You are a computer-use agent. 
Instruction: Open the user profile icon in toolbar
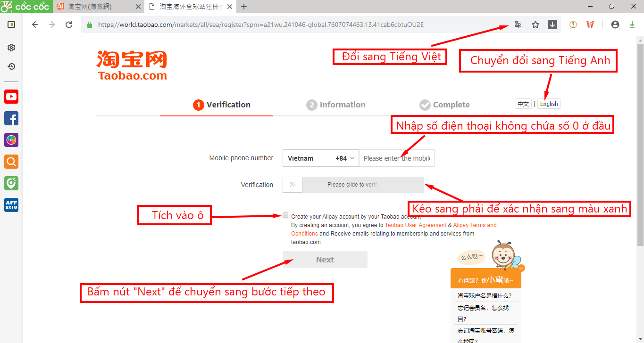[615, 24]
